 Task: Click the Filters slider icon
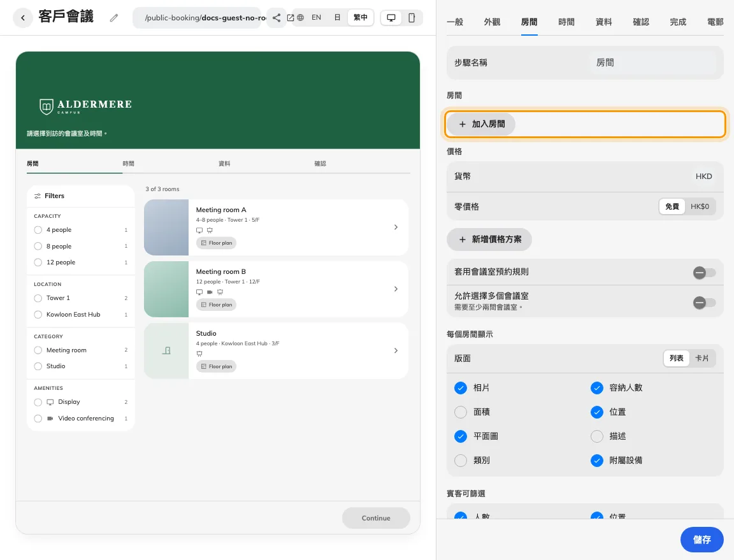[38, 196]
